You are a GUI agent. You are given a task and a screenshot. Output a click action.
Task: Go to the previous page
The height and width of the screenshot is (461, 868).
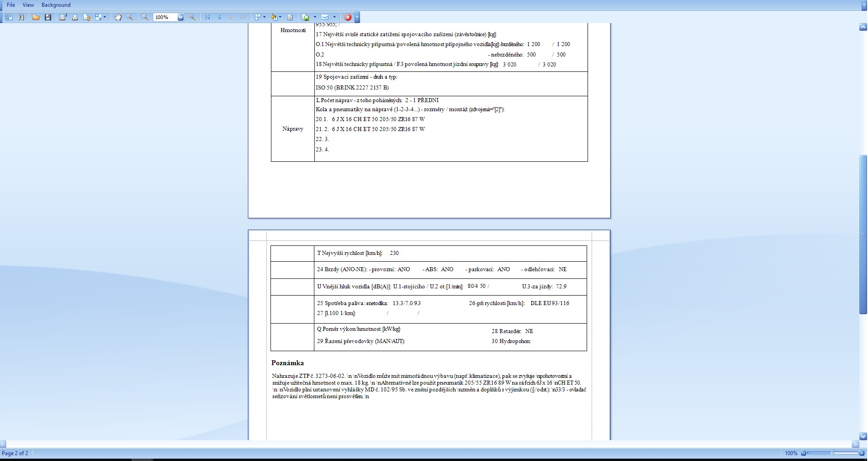[219, 17]
